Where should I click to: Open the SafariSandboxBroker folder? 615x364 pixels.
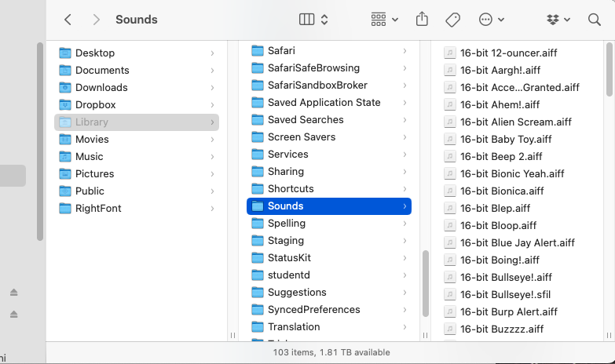coord(329,85)
